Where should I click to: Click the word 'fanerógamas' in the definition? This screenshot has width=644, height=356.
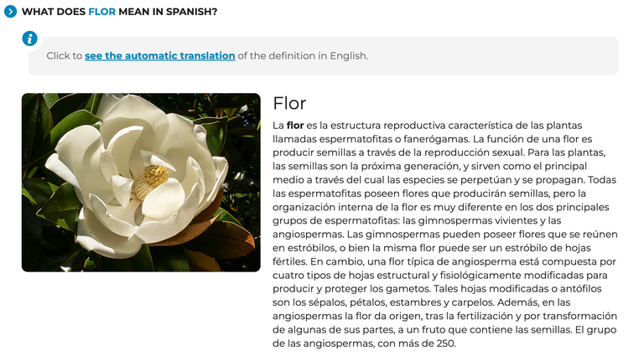pyautogui.click(x=436, y=139)
